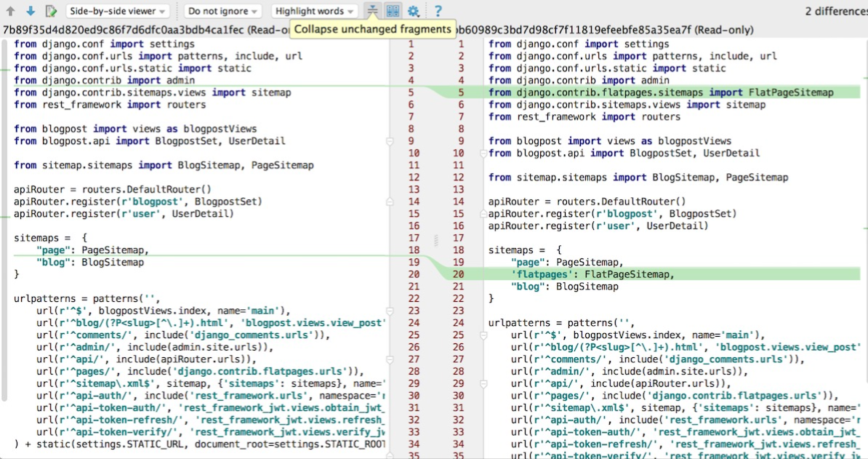Collapse fold marker at right pane line 15

tap(483, 213)
